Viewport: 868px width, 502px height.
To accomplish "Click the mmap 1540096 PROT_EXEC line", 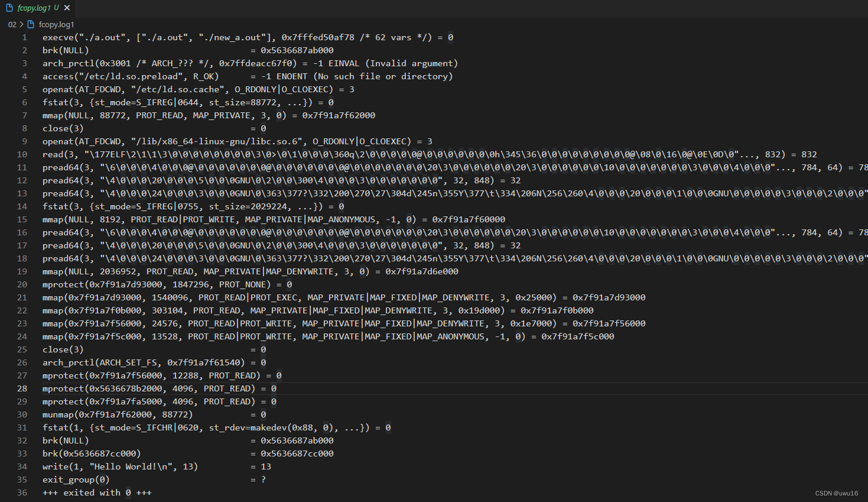I will coord(344,297).
